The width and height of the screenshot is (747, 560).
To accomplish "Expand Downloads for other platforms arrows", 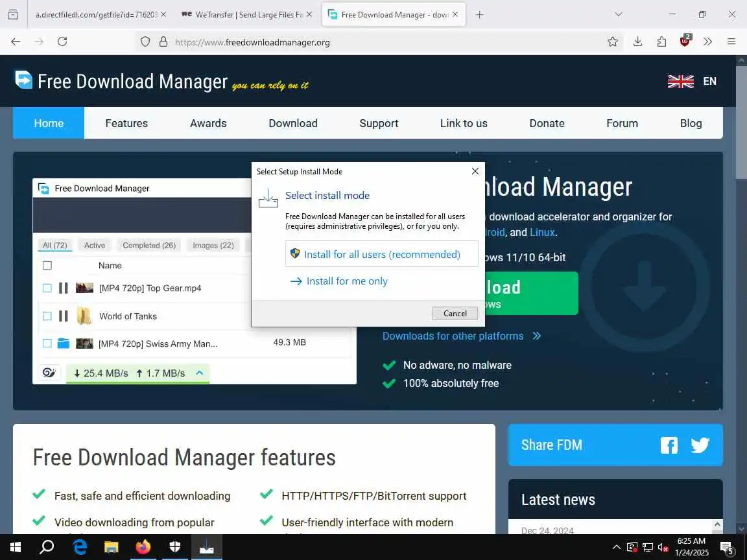I will (x=537, y=336).
